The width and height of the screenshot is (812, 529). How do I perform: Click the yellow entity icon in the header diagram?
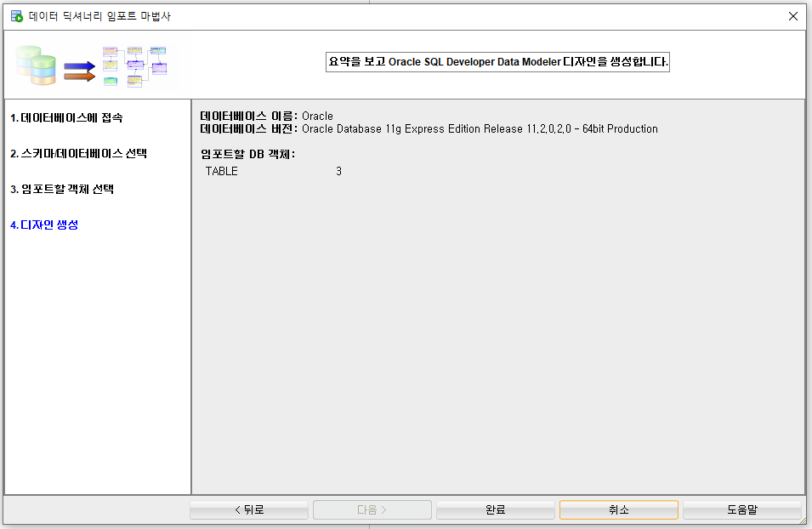point(111,65)
